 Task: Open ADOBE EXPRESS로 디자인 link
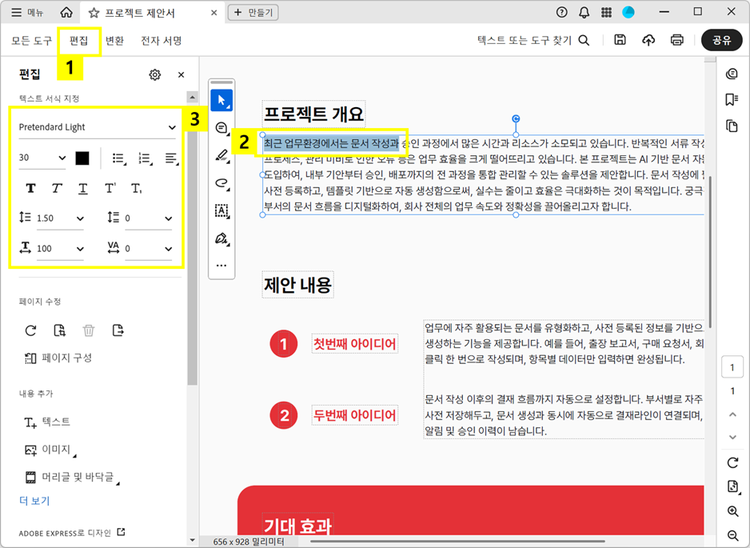(x=72, y=532)
